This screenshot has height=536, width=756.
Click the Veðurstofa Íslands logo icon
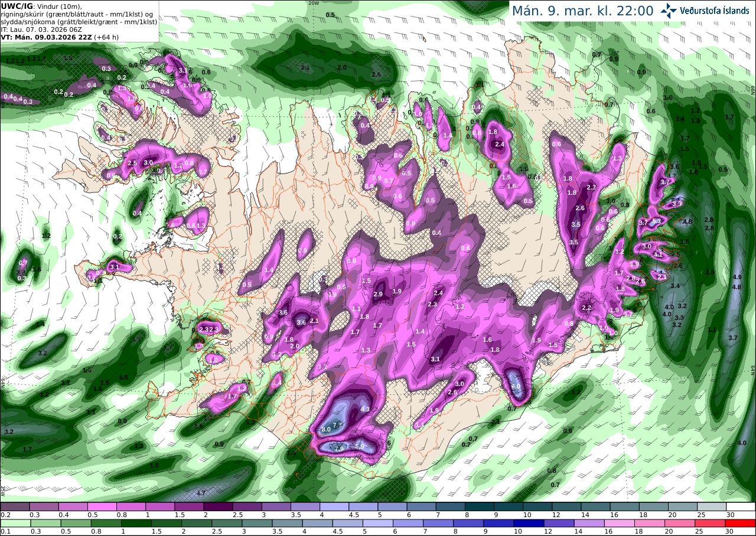pyautogui.click(x=669, y=11)
